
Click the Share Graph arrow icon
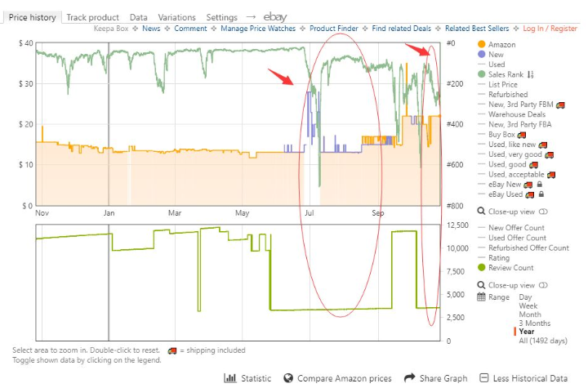coord(409,378)
